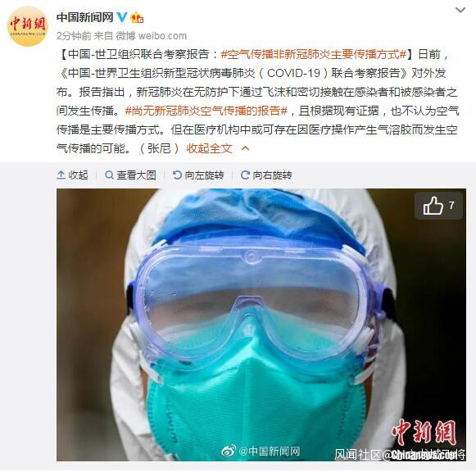Open hashtag 尚无新冠肺炎空气传播的报告
Viewport: 476px width, 472px height.
coord(206,111)
